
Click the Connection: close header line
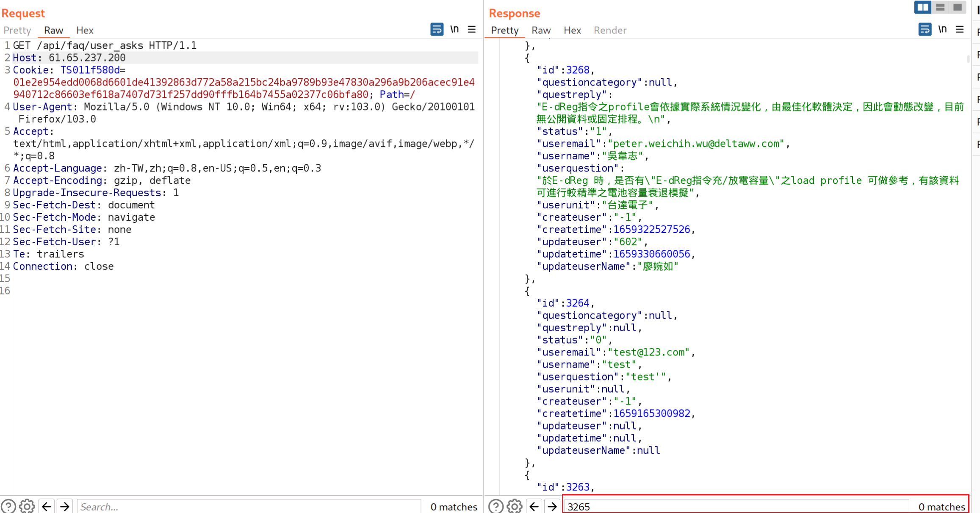click(x=64, y=266)
